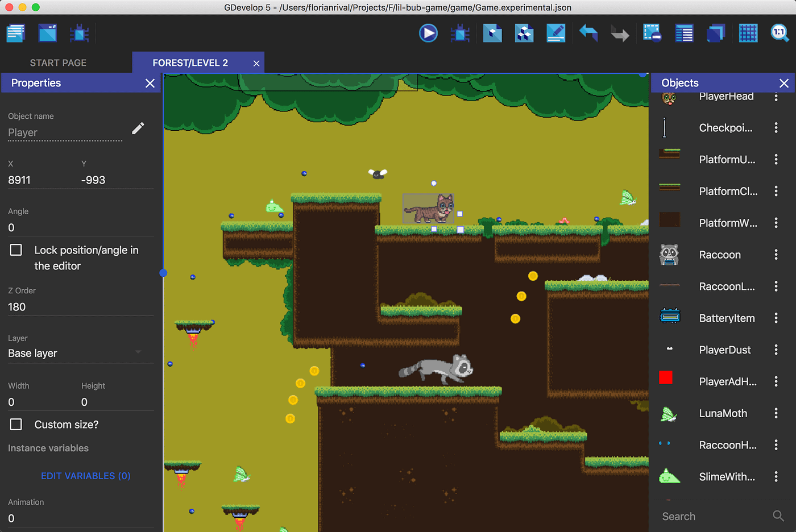Open options menu for the LunaMoth object
Viewport: 796px width, 532px height.
776,413
